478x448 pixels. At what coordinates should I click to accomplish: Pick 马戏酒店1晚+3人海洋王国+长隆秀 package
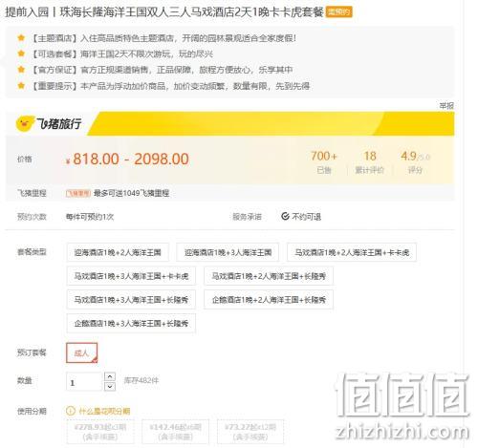point(131,300)
